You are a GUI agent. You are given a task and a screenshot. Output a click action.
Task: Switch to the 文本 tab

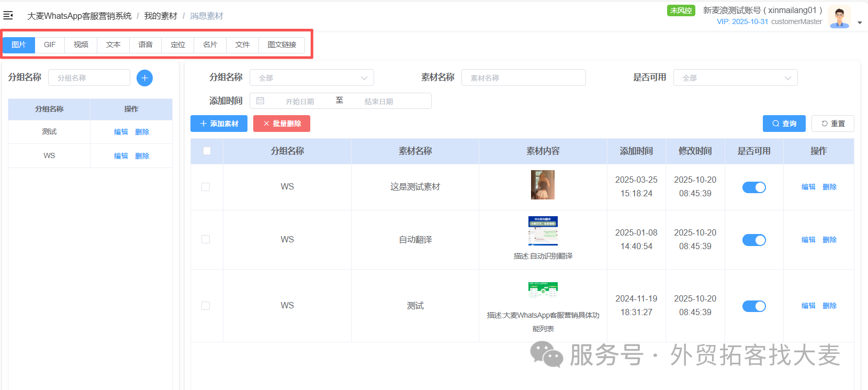[114, 45]
